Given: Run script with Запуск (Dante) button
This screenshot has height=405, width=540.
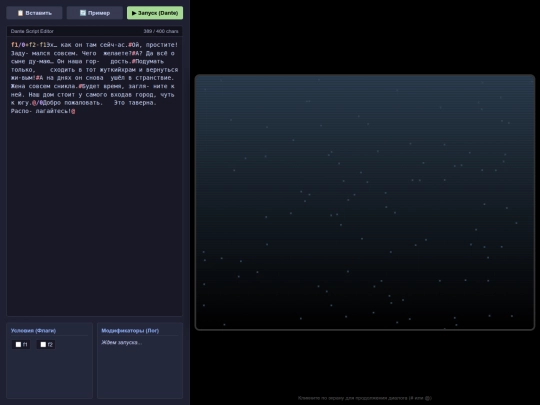Looking at the screenshot, I should click(155, 13).
